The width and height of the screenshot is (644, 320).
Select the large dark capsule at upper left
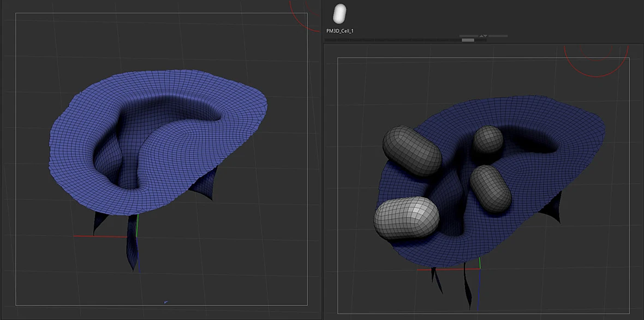[412, 152]
